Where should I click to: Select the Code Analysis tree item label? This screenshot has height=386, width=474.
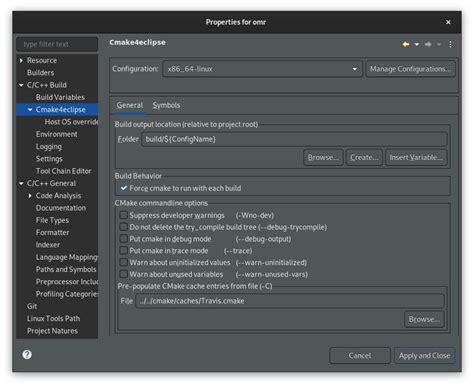58,196
